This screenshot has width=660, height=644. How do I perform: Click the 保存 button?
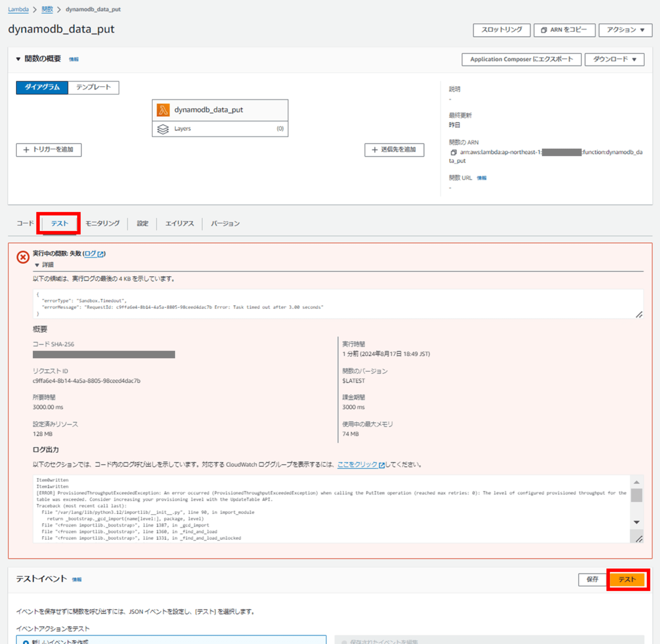point(592,579)
